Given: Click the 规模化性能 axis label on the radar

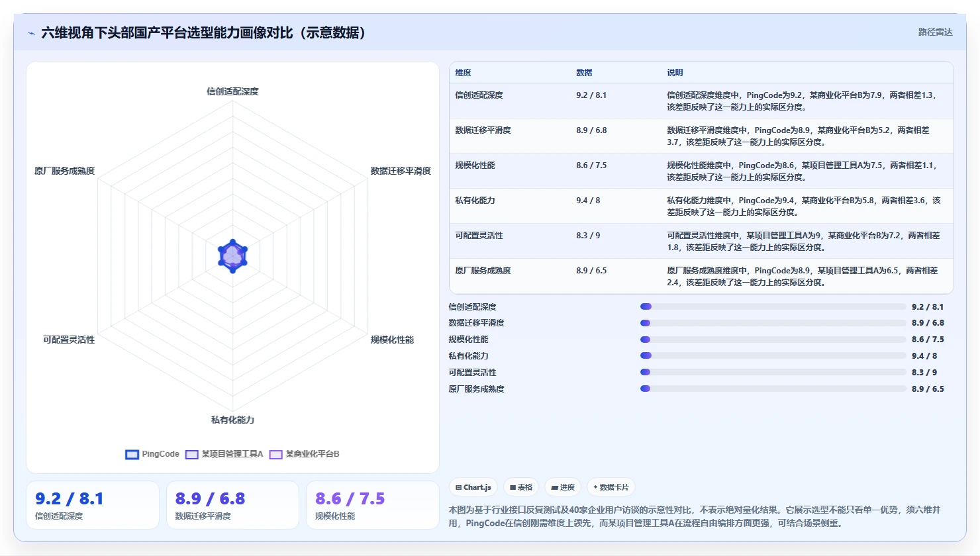Looking at the screenshot, I should pyautogui.click(x=392, y=340).
